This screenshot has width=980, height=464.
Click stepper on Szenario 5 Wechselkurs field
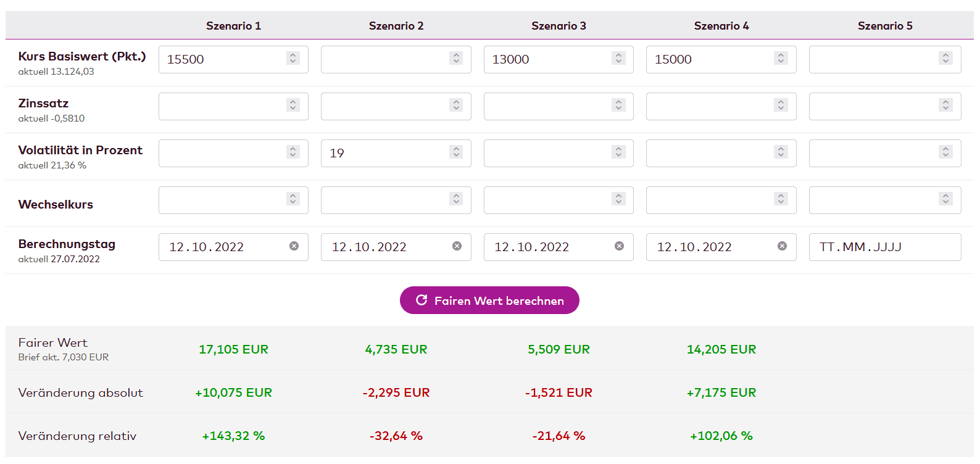[945, 199]
